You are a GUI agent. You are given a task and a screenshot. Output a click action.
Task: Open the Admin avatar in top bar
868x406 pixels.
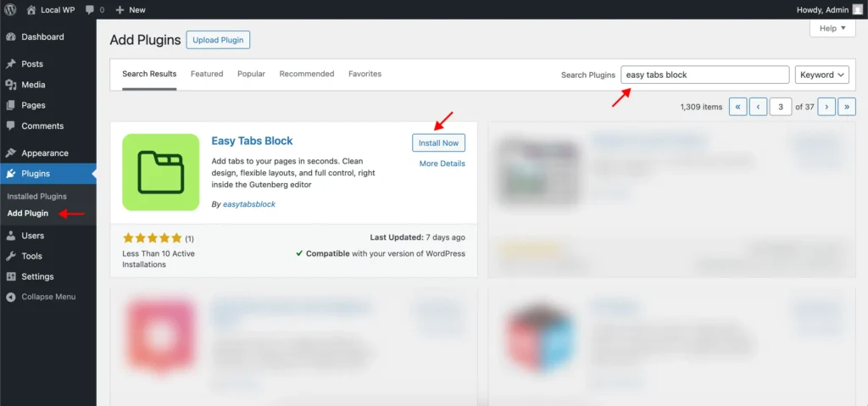857,9
